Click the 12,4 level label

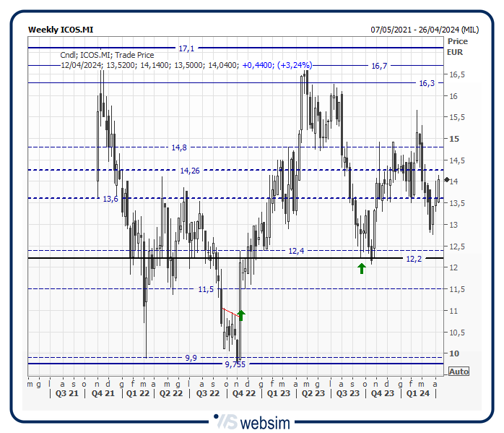click(296, 251)
